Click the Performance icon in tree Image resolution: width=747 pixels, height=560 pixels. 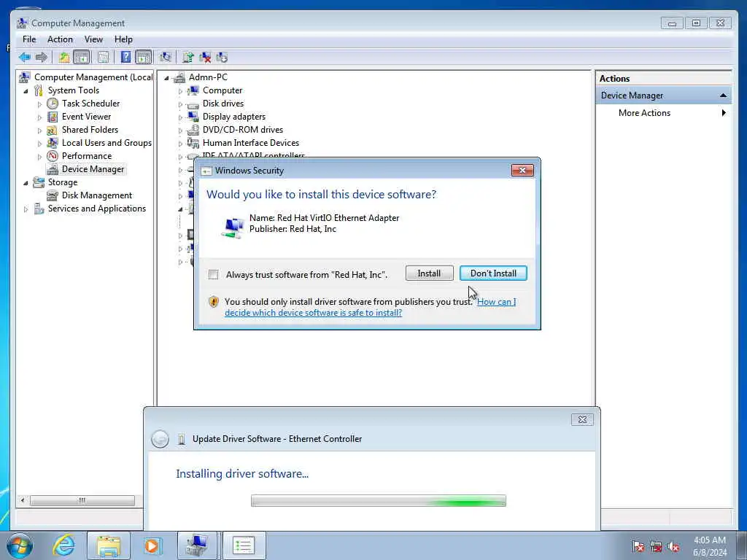53,156
